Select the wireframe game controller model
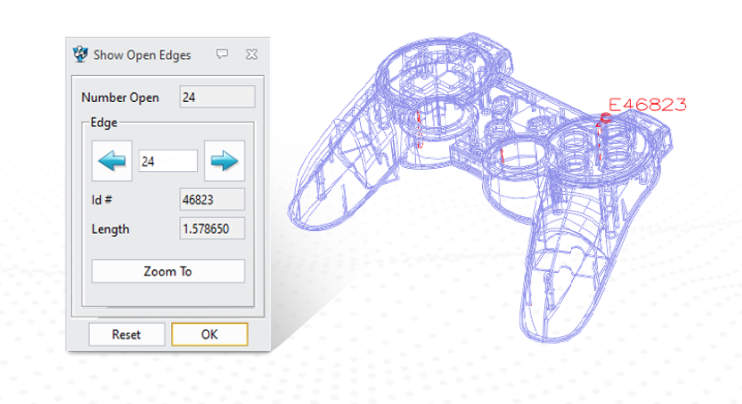Image resolution: width=742 pixels, height=404 pixels. tap(479, 187)
